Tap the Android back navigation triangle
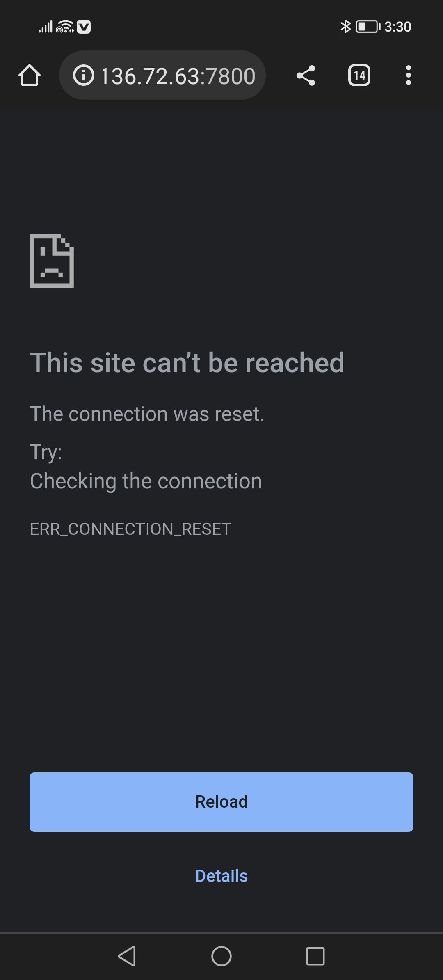 [127, 956]
